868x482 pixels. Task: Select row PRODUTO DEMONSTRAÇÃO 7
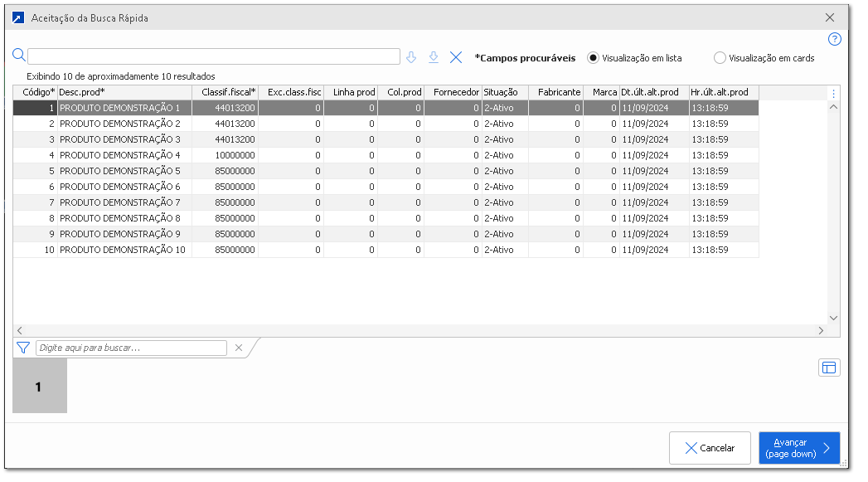(386, 202)
